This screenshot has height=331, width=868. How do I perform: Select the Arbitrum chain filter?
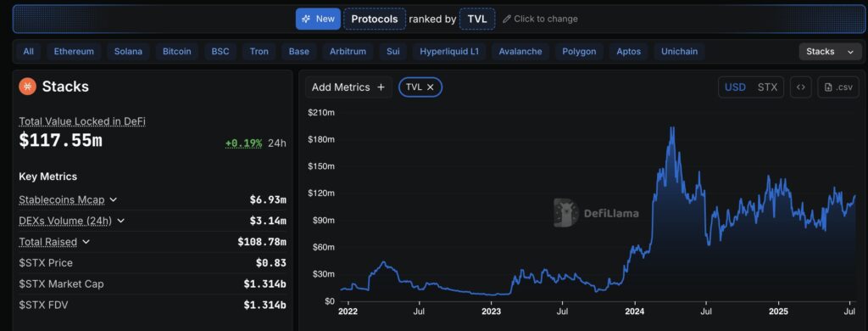348,52
